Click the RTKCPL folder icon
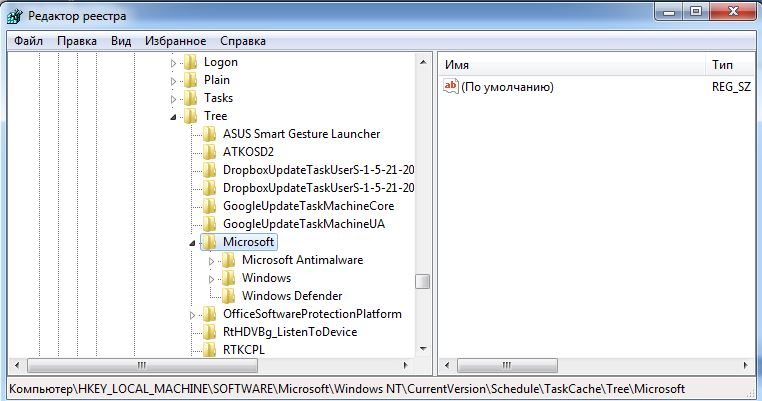This screenshot has width=762, height=401. [x=209, y=350]
